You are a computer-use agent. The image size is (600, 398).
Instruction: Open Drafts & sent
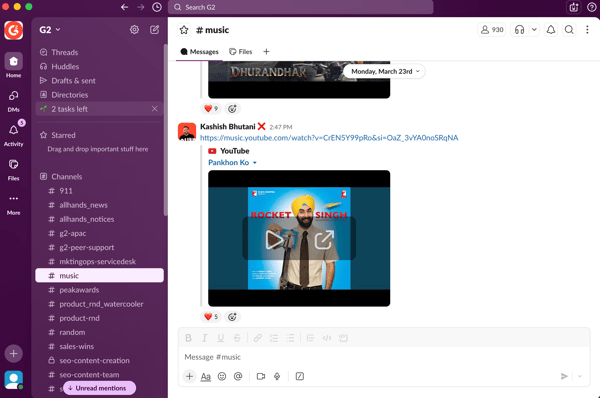pos(100,81)
